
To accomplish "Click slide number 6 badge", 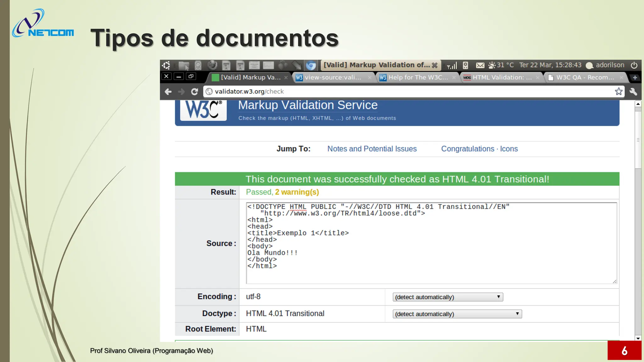I will pyautogui.click(x=624, y=350).
